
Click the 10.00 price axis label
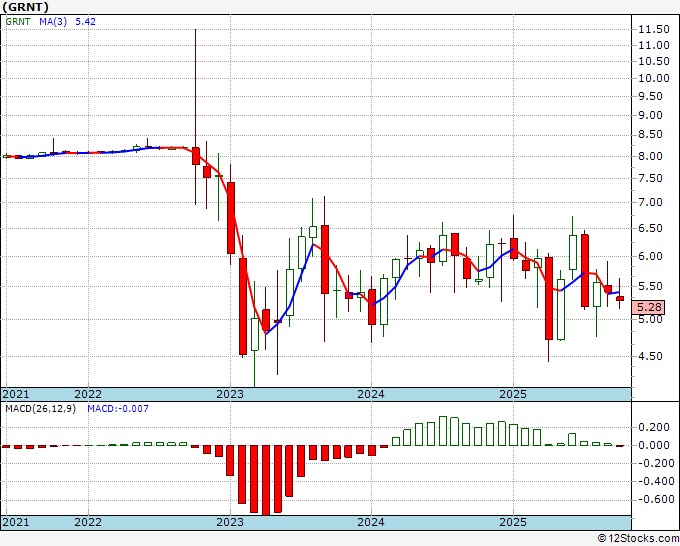pos(654,78)
